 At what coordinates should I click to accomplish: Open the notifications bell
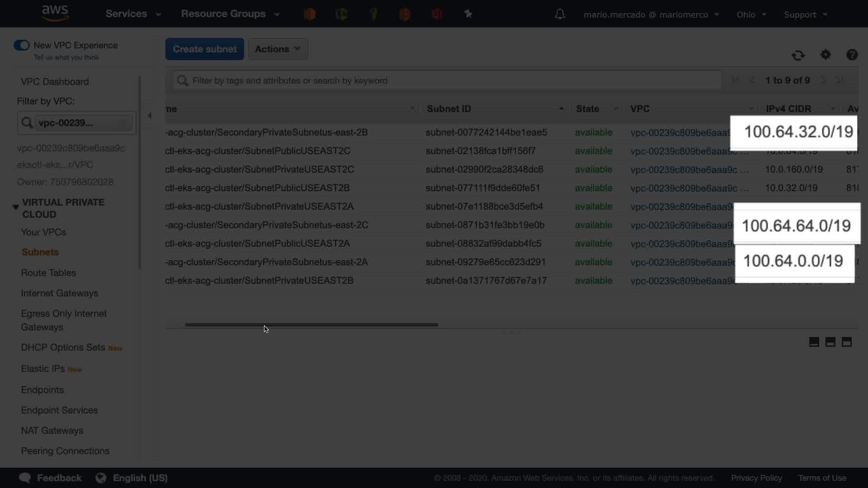tap(560, 14)
